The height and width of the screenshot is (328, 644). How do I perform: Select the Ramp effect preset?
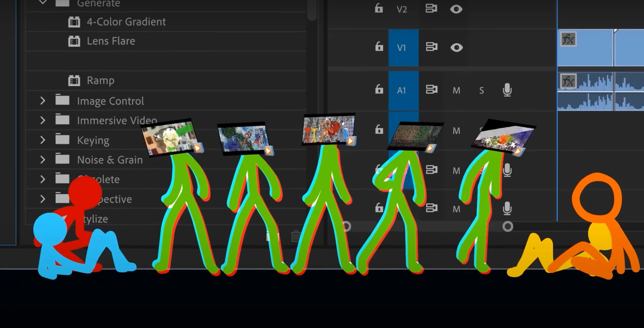[x=100, y=80]
